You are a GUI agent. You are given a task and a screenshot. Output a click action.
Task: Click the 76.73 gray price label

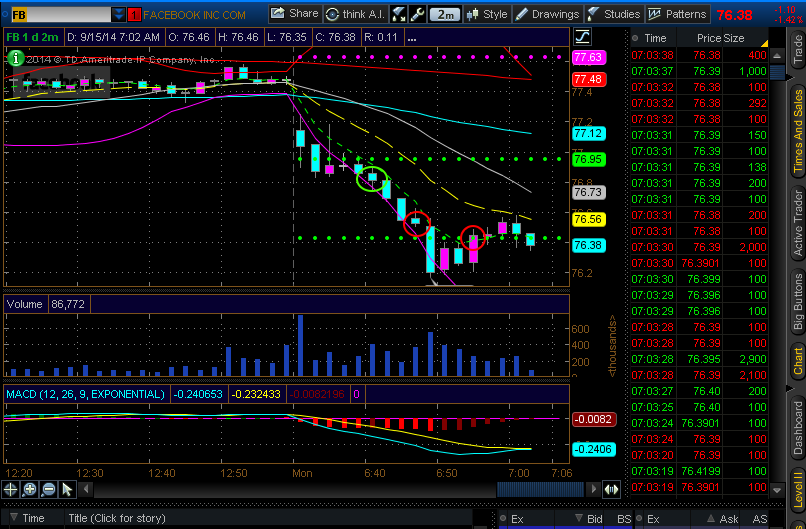(x=589, y=192)
